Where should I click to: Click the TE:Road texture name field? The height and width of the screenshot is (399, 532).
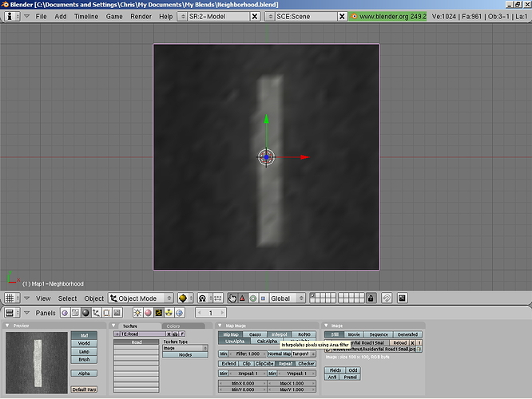[x=143, y=334]
